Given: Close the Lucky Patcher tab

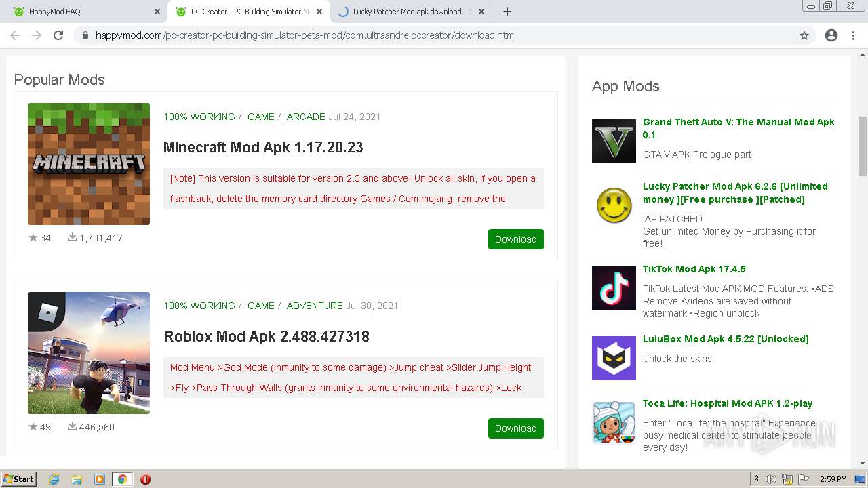Looking at the screenshot, I should pyautogui.click(x=481, y=12).
